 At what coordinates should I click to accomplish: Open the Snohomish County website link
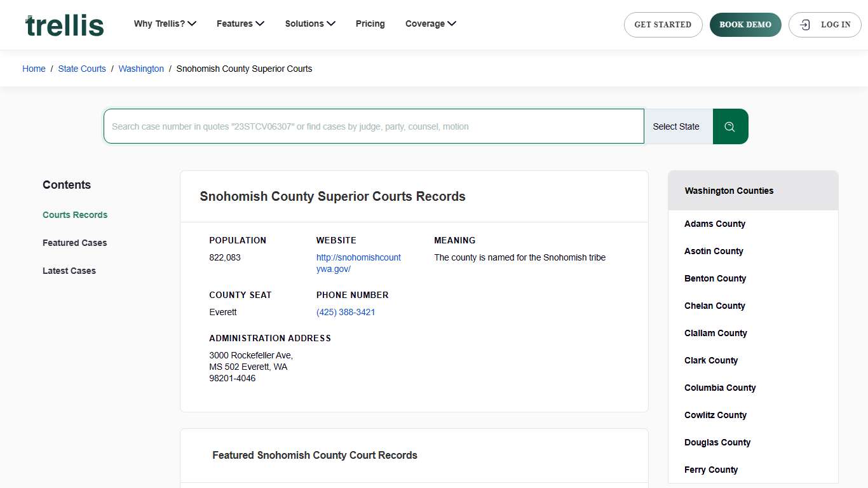coord(358,263)
